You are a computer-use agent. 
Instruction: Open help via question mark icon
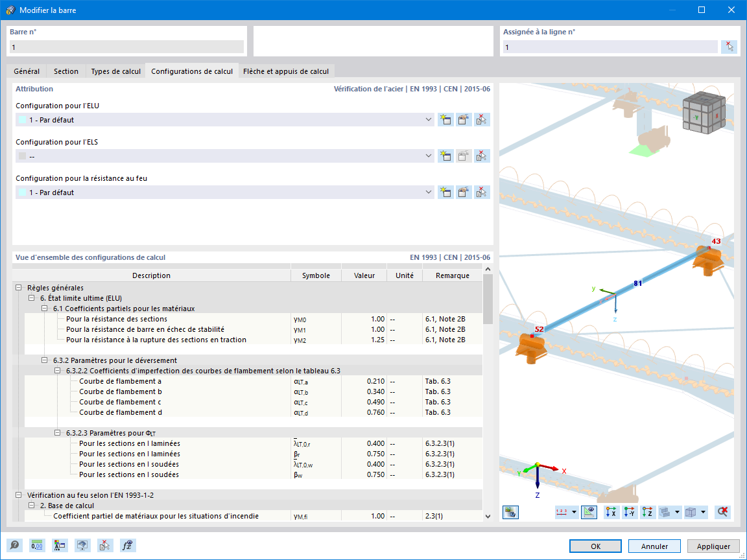pyautogui.click(x=15, y=545)
